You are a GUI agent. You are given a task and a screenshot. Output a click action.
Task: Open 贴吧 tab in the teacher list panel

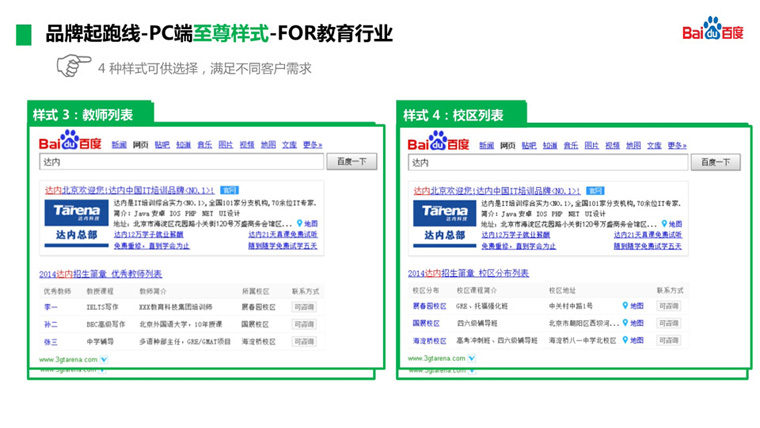[162, 144]
